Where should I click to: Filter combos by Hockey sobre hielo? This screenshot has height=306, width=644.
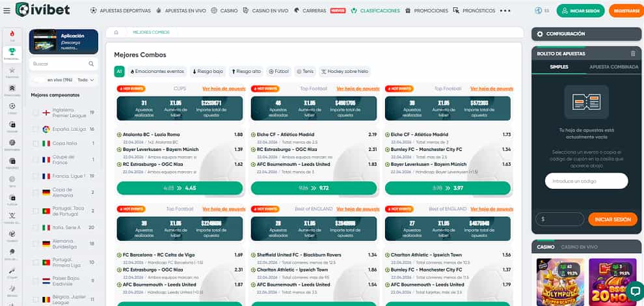(344, 72)
